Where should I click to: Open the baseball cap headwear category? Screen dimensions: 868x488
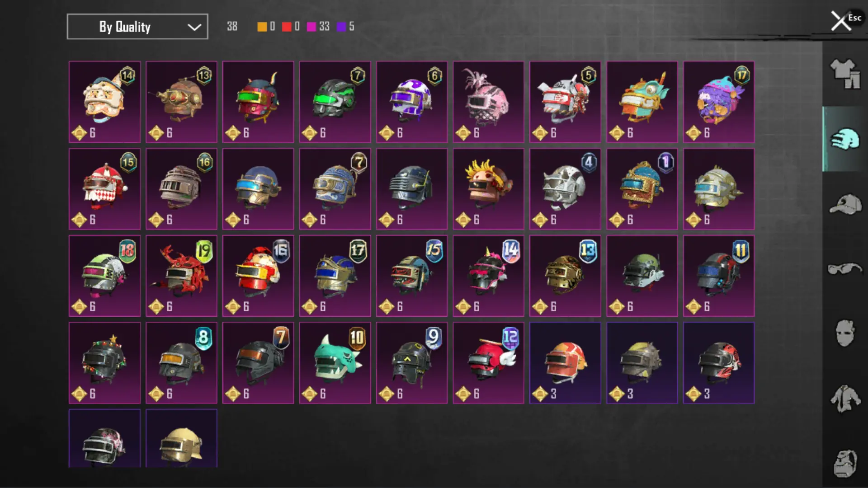click(845, 204)
